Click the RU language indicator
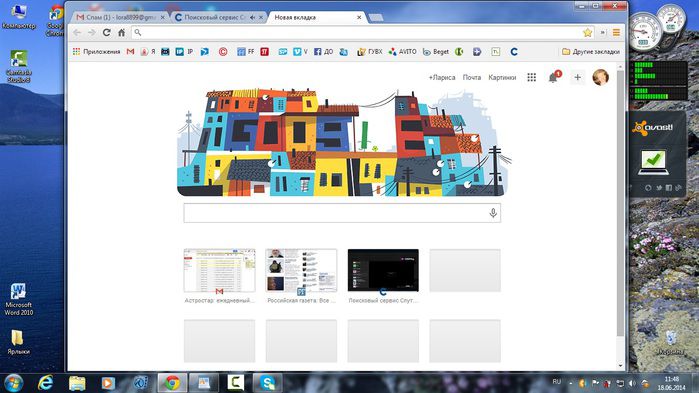 coord(556,382)
